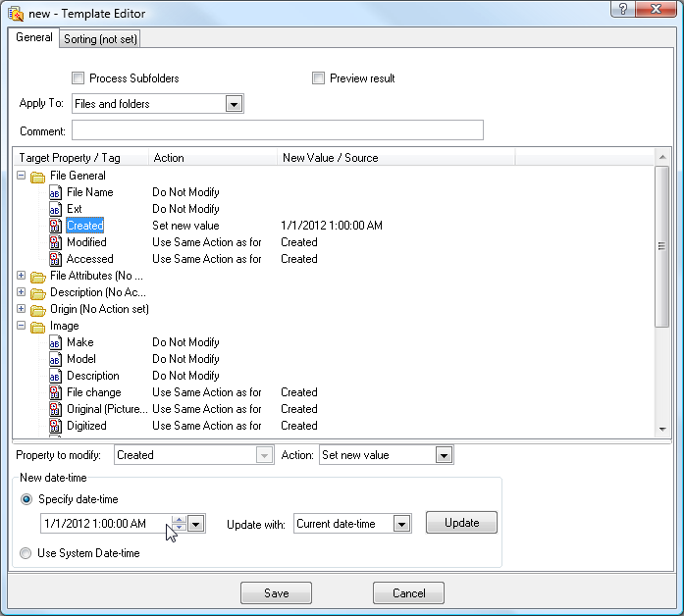Enable the Preview result checkbox
Image resolution: width=684 pixels, height=616 pixels.
(x=318, y=78)
